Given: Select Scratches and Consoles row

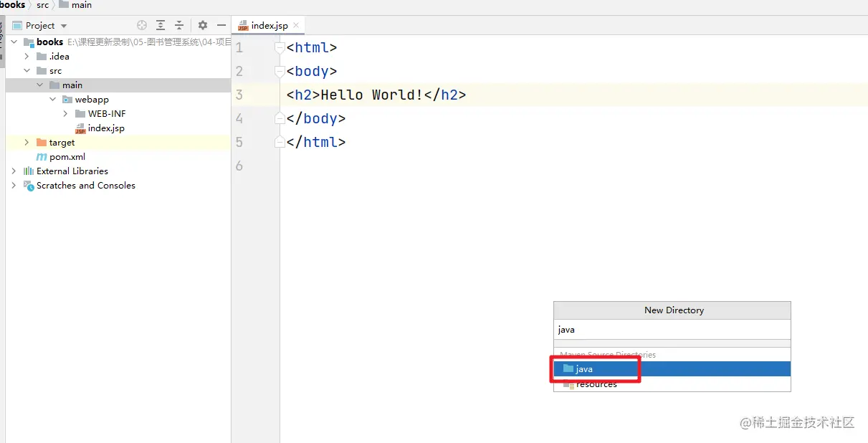Looking at the screenshot, I should pyautogui.click(x=118, y=185).
